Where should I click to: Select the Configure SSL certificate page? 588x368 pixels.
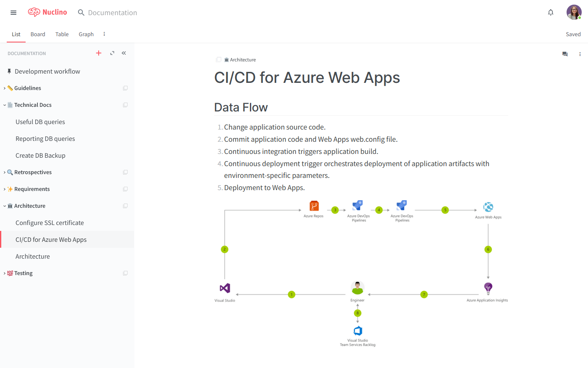50,222
